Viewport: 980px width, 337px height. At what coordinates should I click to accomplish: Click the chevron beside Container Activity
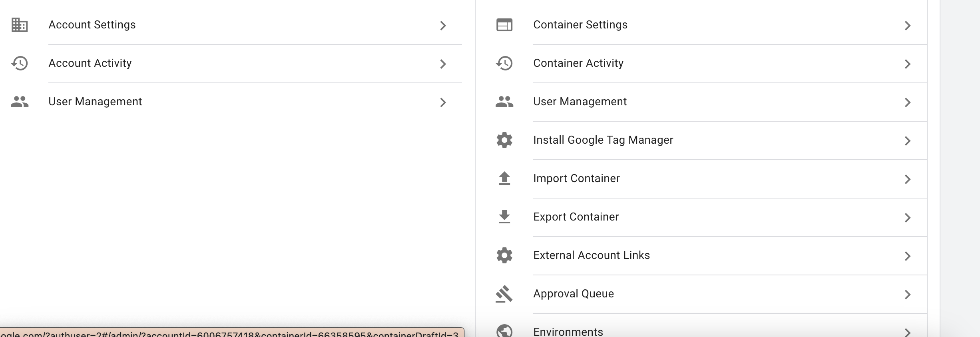tap(908, 64)
